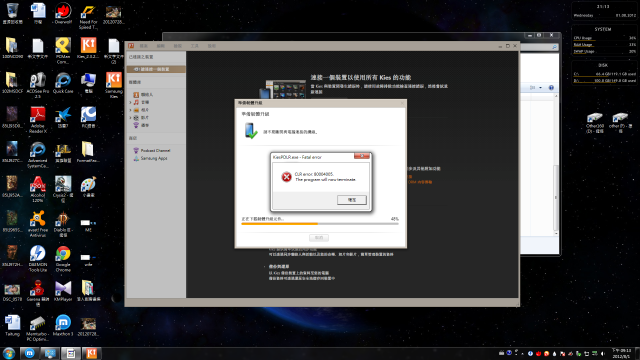Open the Computer desktop icon
This screenshot has width=640, height=360.
click(x=88, y=83)
